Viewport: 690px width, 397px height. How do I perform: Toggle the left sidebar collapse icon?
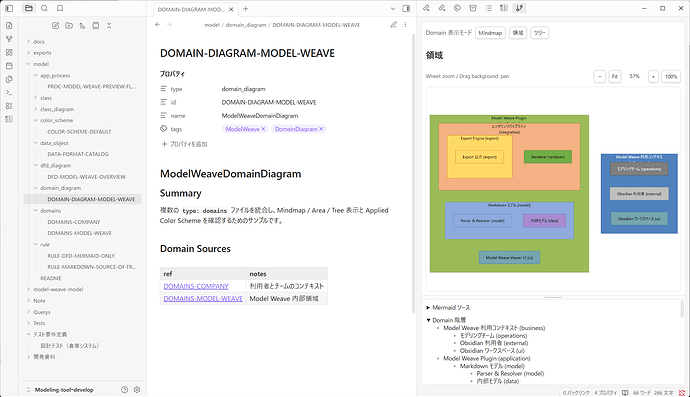9,8
